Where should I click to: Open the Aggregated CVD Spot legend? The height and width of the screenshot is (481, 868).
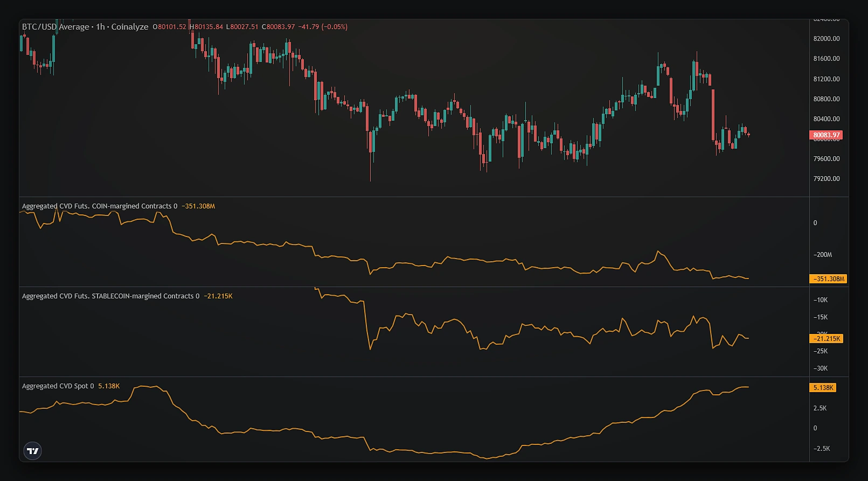coord(58,386)
